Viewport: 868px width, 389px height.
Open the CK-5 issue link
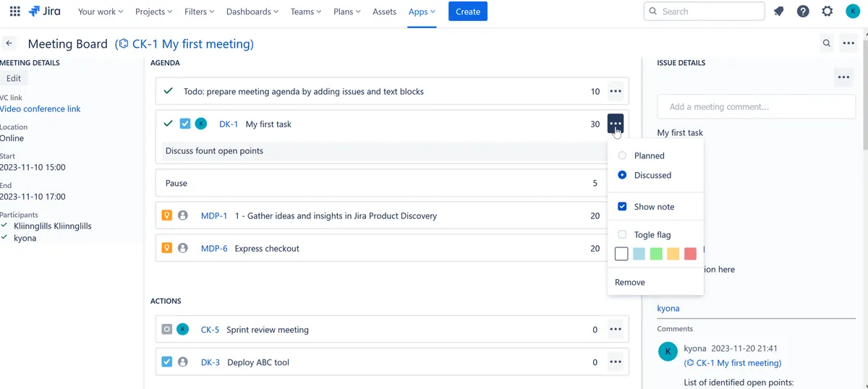(210, 329)
